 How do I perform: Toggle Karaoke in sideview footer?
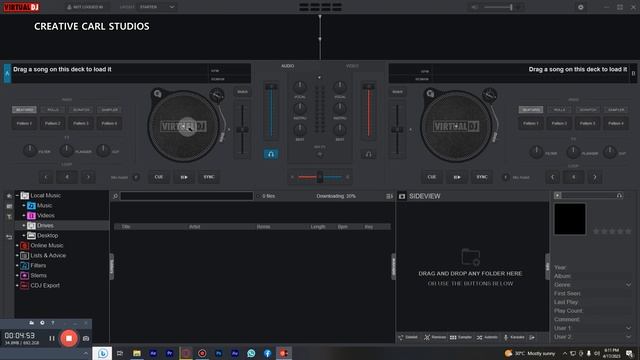514,337
